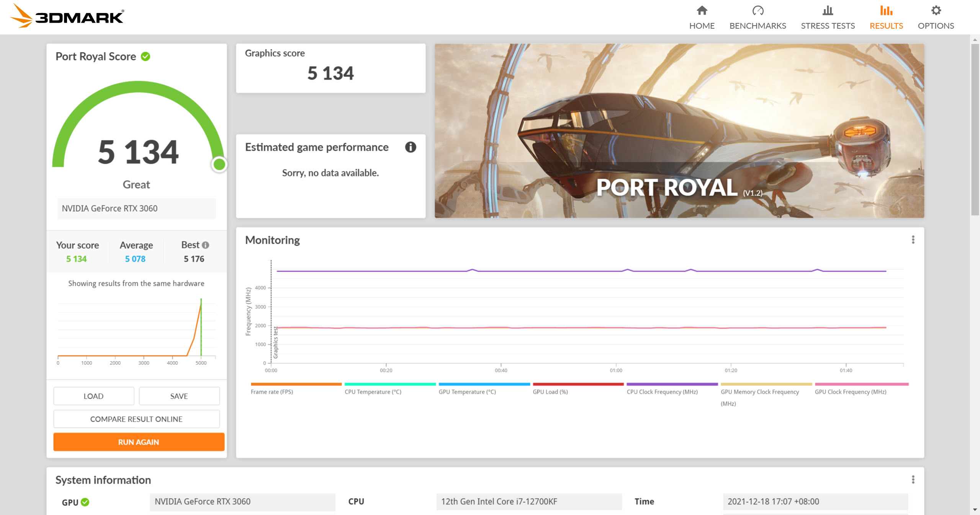Click the Port Royal banner image

point(679,131)
